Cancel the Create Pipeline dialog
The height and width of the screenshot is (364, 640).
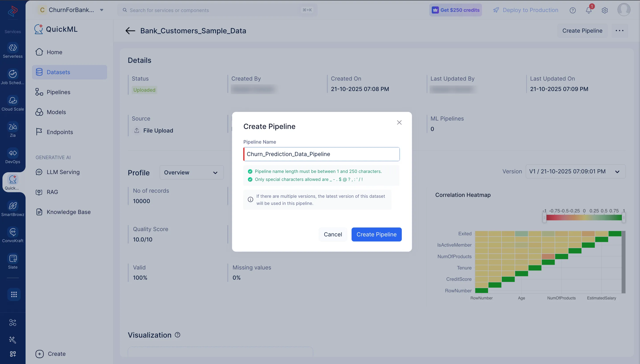333,234
